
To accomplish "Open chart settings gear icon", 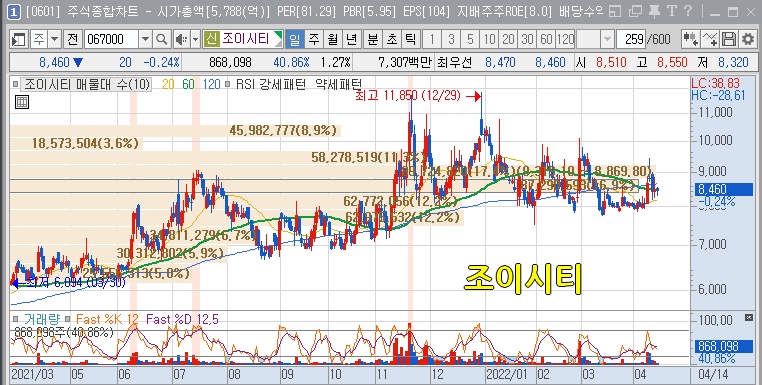I will point(747,39).
